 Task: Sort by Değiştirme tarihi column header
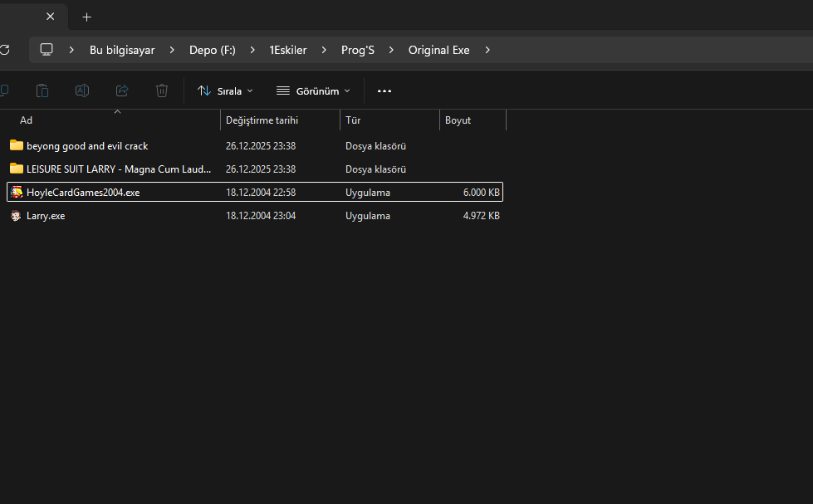coord(262,120)
